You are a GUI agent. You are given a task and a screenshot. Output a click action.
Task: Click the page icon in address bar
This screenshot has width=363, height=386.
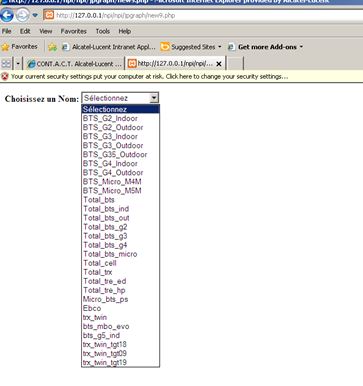pos(49,15)
